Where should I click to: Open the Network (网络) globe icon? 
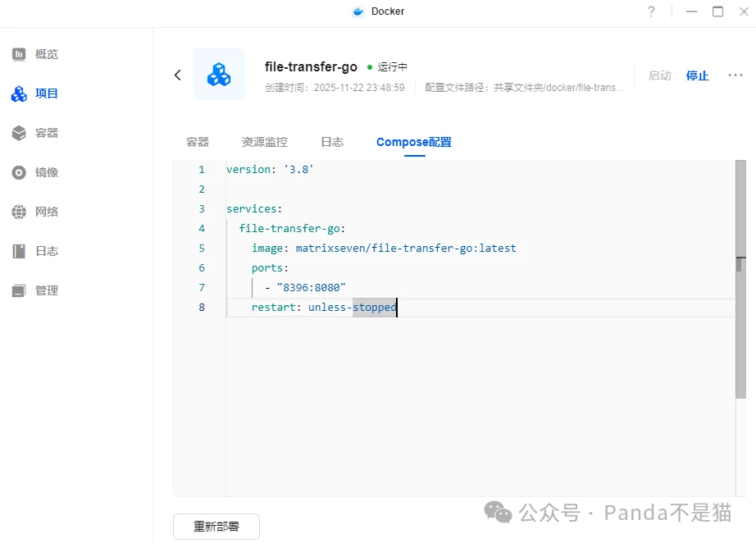(19, 212)
